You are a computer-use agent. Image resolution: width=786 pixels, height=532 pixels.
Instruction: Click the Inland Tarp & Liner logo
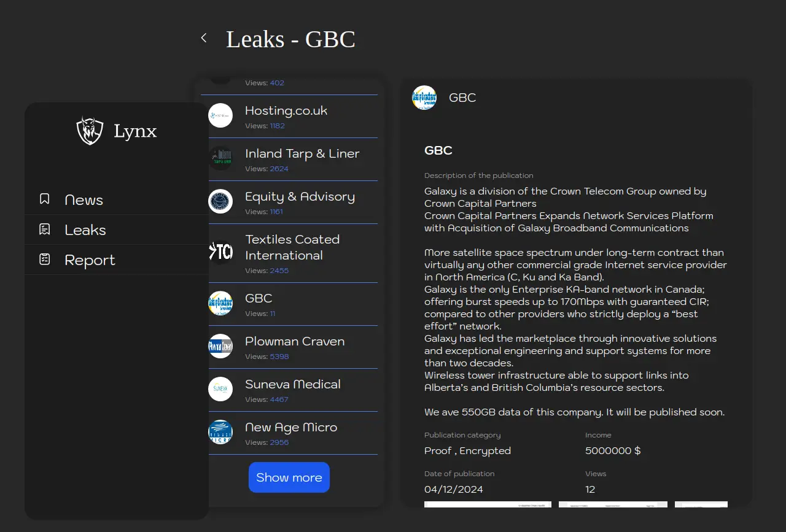tap(220, 158)
